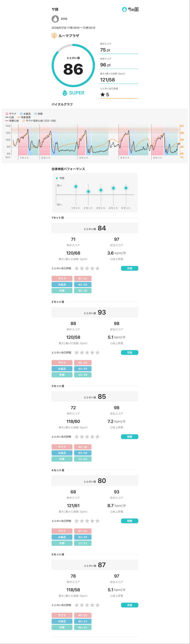Click the 覚醒 tag in set 3
Viewport: 190px width, 644px height.
pos(129,437)
